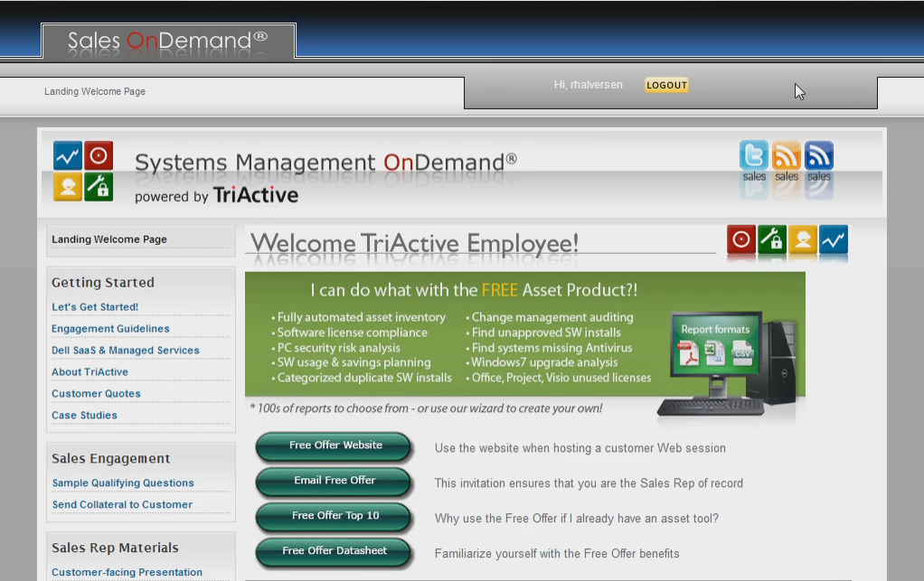Click 'SW usage & savings planning' bullet
Viewport: 924px width, 581px height.
pyautogui.click(x=354, y=362)
